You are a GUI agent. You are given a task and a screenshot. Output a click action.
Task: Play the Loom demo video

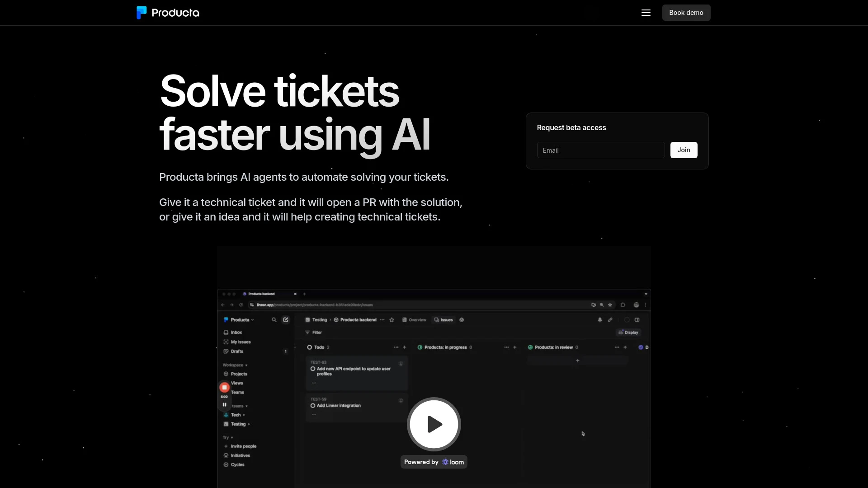tap(433, 425)
